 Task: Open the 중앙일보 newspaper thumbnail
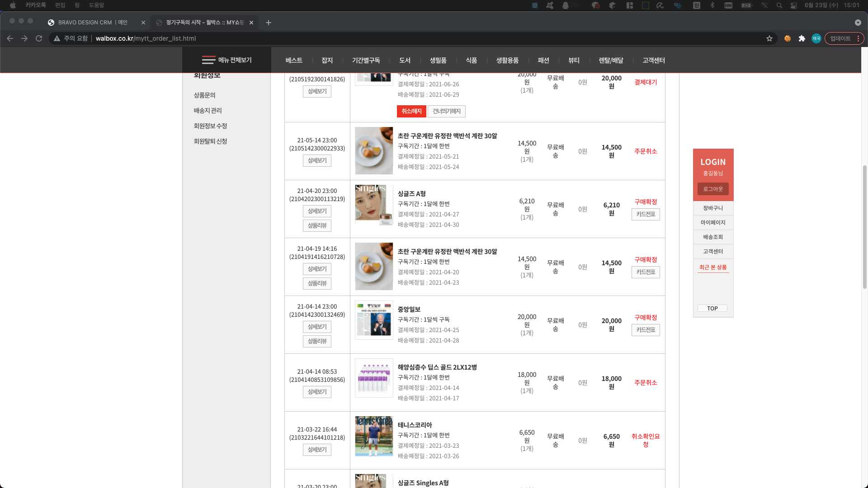click(374, 320)
